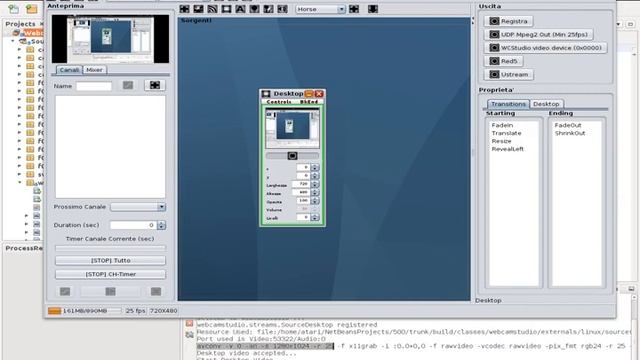640x360 pixels.
Task: Click second folder icon in NetBeans toolbar
Action: pos(31,9)
